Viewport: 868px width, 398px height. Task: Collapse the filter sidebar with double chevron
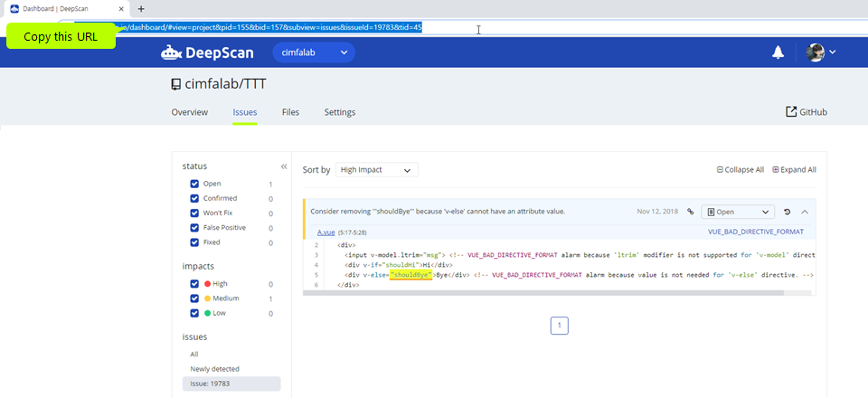[284, 166]
